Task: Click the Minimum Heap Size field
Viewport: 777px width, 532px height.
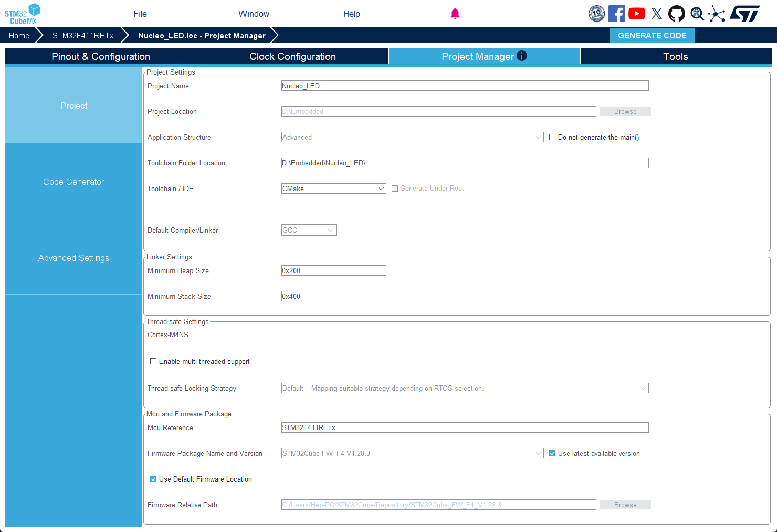Action: point(333,270)
